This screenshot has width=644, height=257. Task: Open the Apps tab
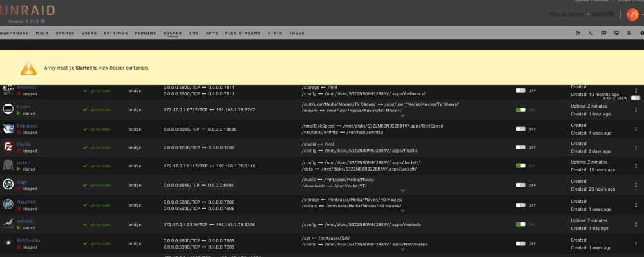[x=212, y=33]
